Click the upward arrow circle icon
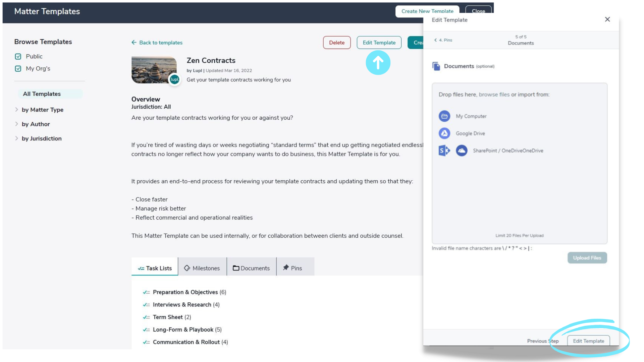 378,63
